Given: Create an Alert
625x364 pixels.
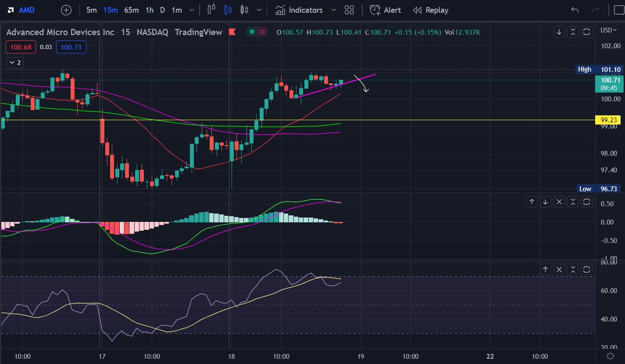Looking at the screenshot, I should click(x=385, y=10).
